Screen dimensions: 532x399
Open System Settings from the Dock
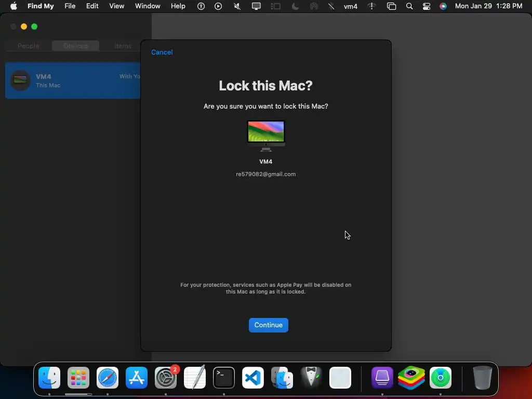[166, 378]
